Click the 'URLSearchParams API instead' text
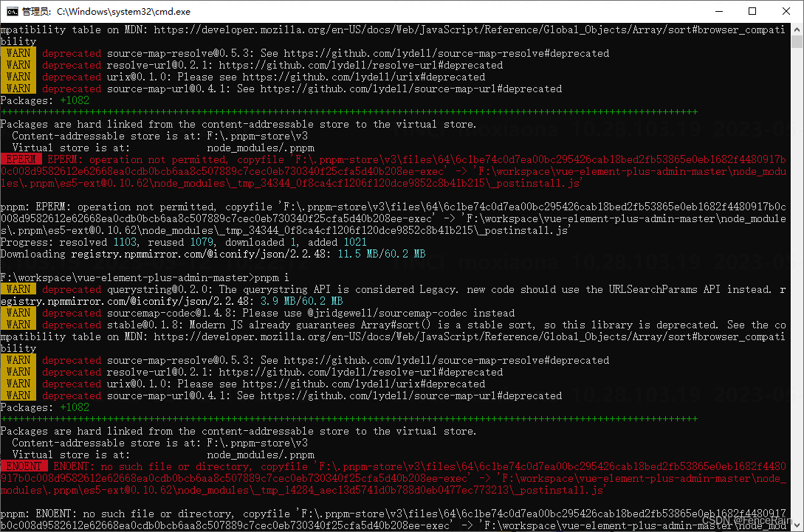 [x=690, y=289]
